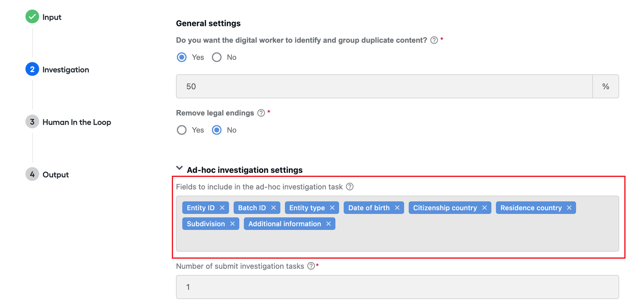Select No for identifying duplicate content
The height and width of the screenshot is (306, 644).
(217, 57)
